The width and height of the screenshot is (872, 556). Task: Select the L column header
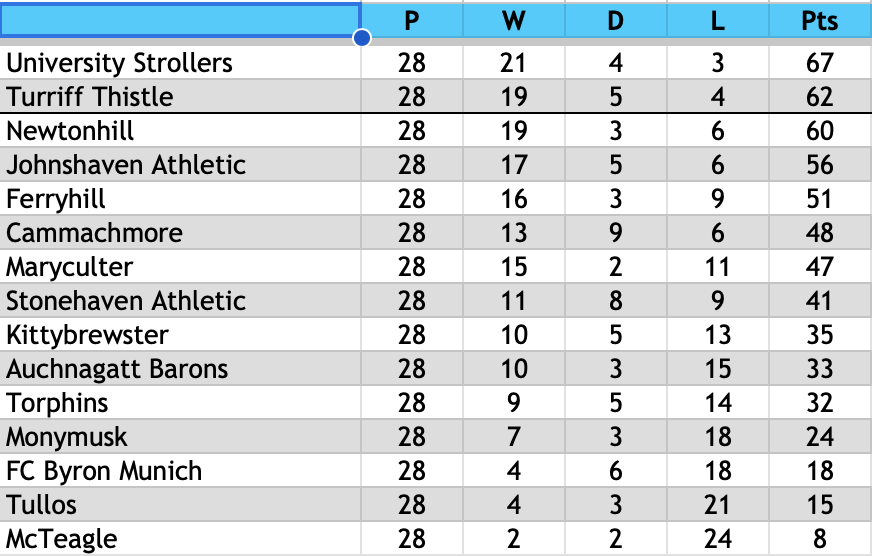click(x=717, y=21)
